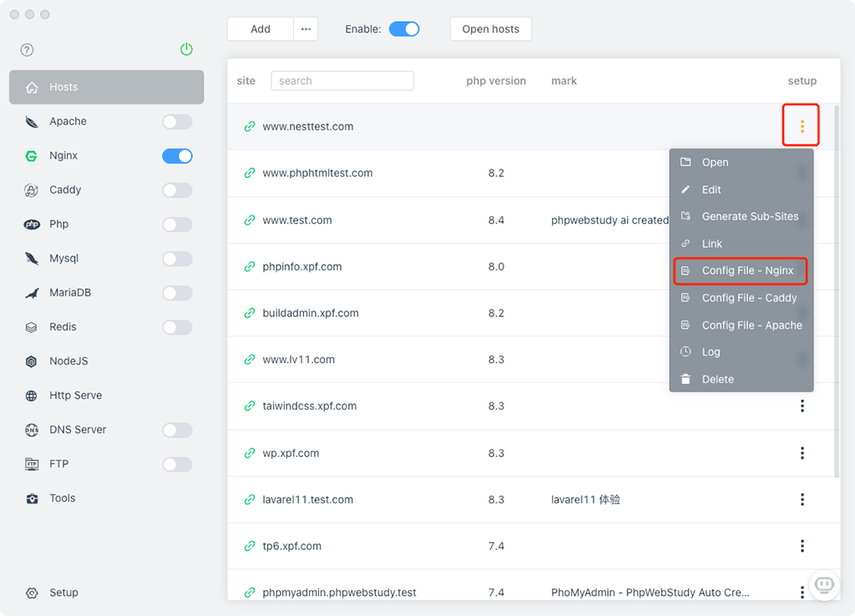Click the Mysql dolphin icon
The height and width of the screenshot is (616, 855).
[x=32, y=259]
